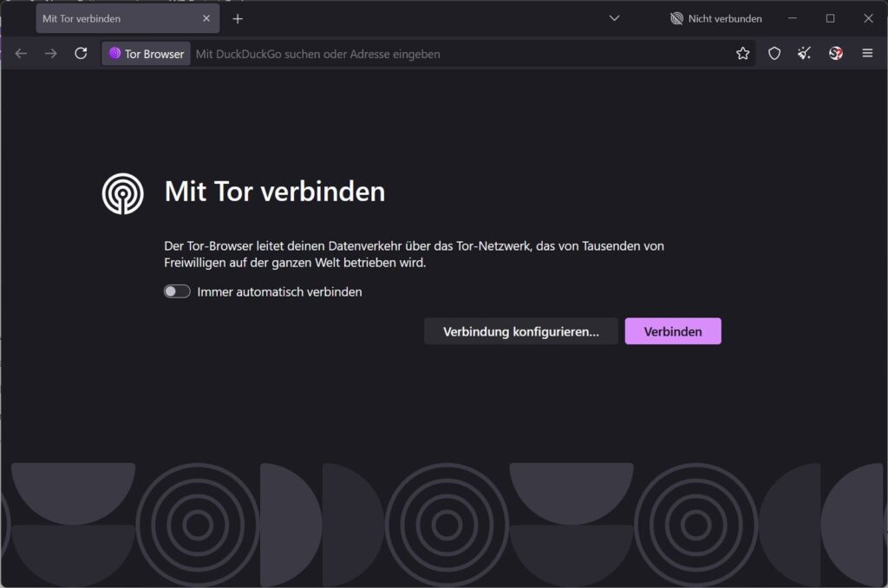The width and height of the screenshot is (888, 588).
Task: Close the Tor Browser window
Action: [868, 18]
